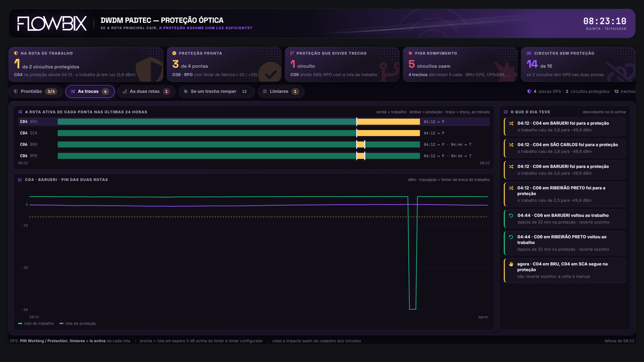Click rota de trabalho legend swatch

click(x=20, y=324)
